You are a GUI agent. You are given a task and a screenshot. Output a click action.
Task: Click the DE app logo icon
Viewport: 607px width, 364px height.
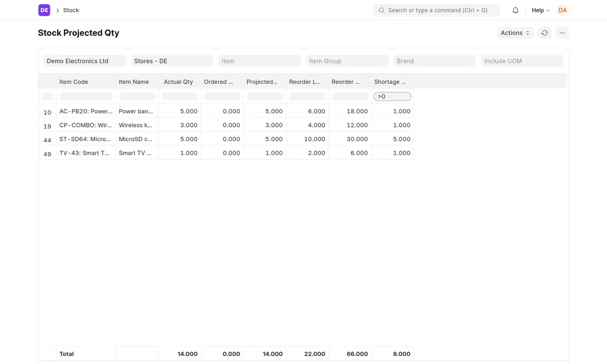[x=44, y=10]
